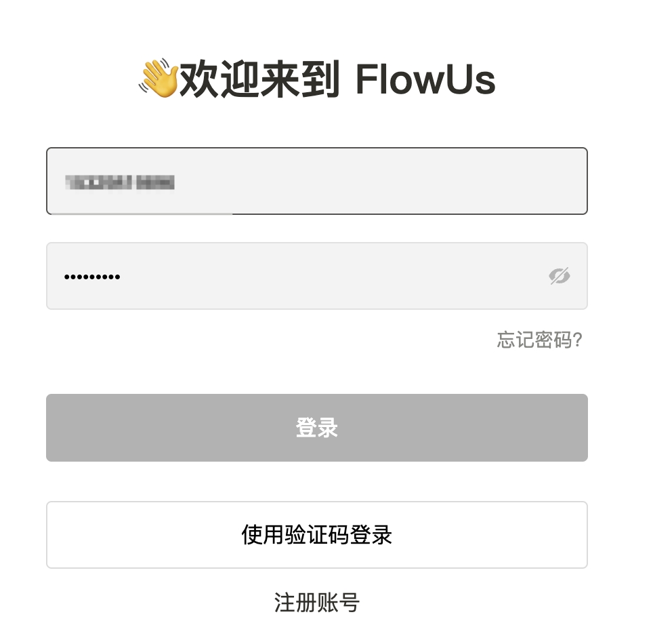
Task: Click inside the dotted password box
Action: pos(271,276)
